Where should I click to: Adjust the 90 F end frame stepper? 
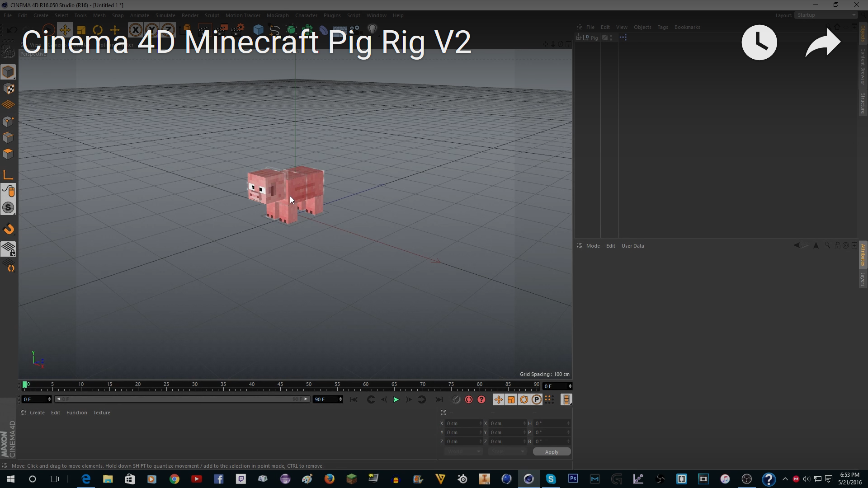click(340, 399)
